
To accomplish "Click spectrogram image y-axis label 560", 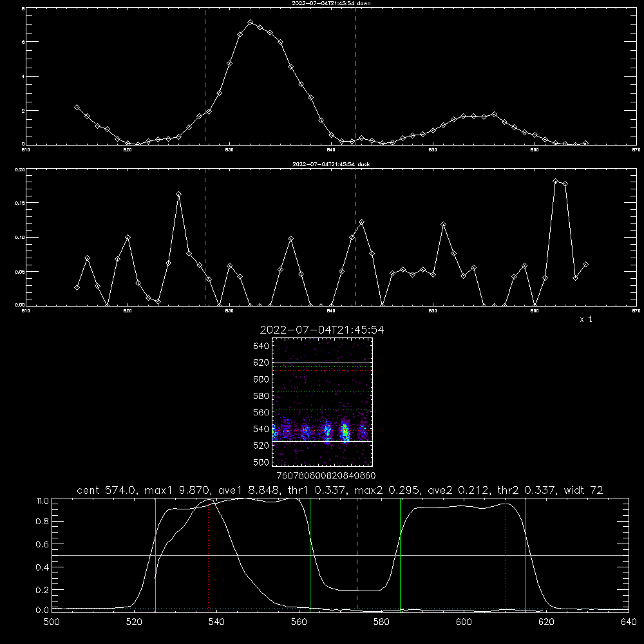I will [x=261, y=412].
